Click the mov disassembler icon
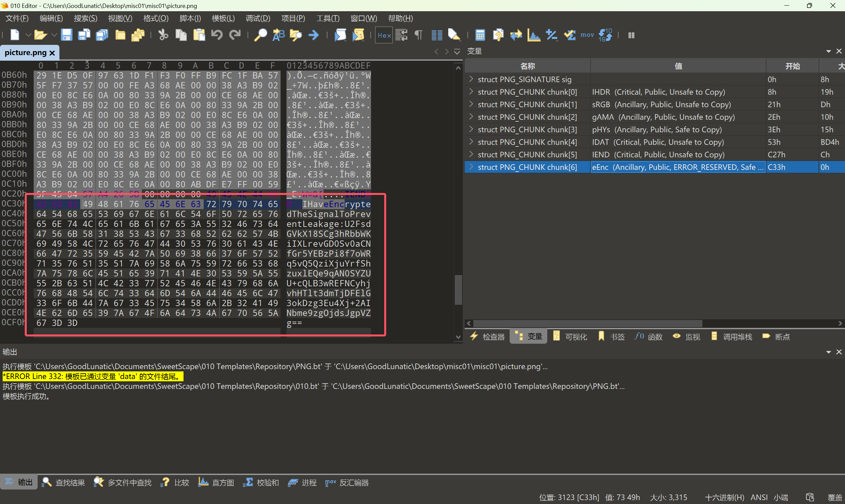 587,35
